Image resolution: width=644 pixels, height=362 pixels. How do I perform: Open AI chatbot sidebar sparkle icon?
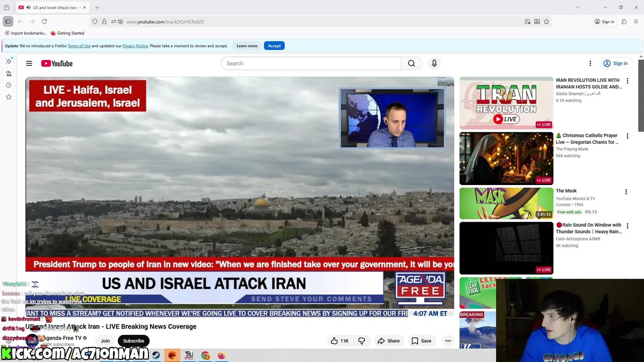coord(9,61)
